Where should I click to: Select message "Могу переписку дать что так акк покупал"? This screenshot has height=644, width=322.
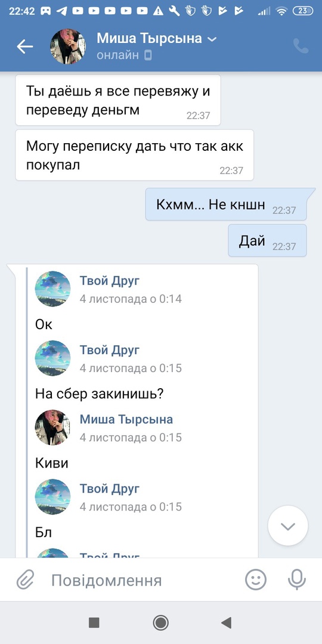134,155
